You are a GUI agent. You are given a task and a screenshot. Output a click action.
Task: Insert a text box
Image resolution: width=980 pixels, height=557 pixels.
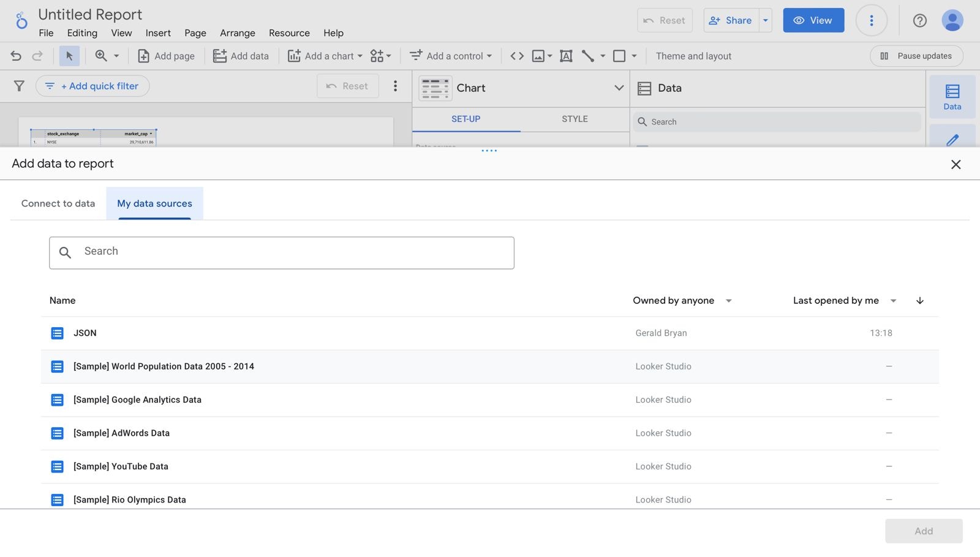pyautogui.click(x=567, y=56)
